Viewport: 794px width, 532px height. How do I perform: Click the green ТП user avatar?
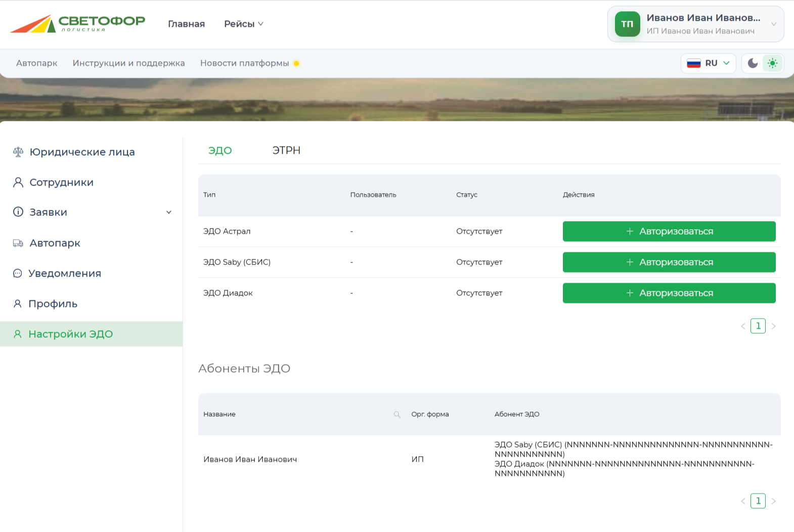click(627, 24)
